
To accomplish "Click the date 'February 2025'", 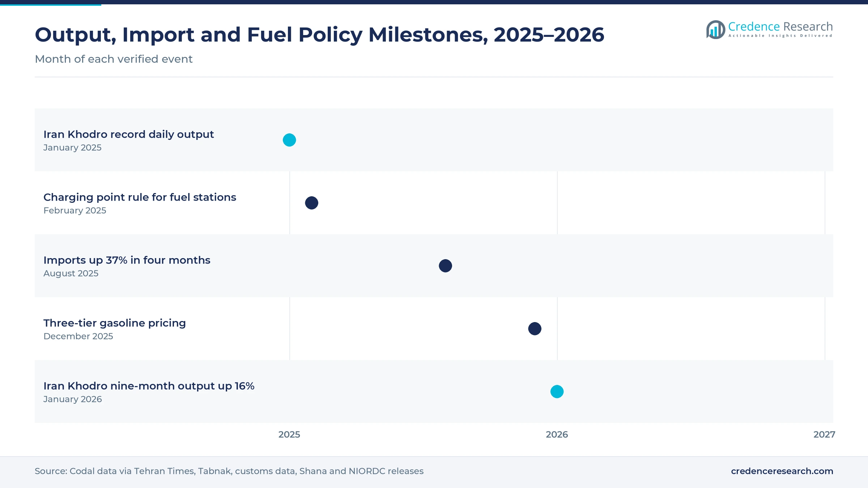I will (x=75, y=210).
